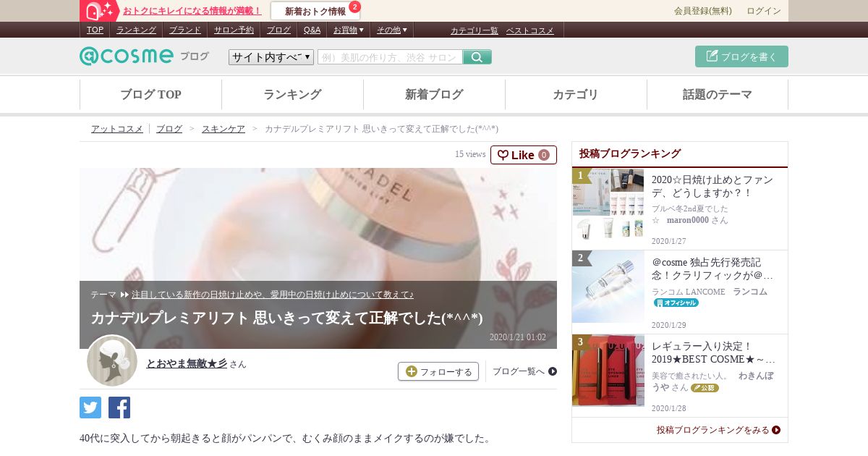
Task: Go to アットコスメ in breadcrumb
Action: 117,128
